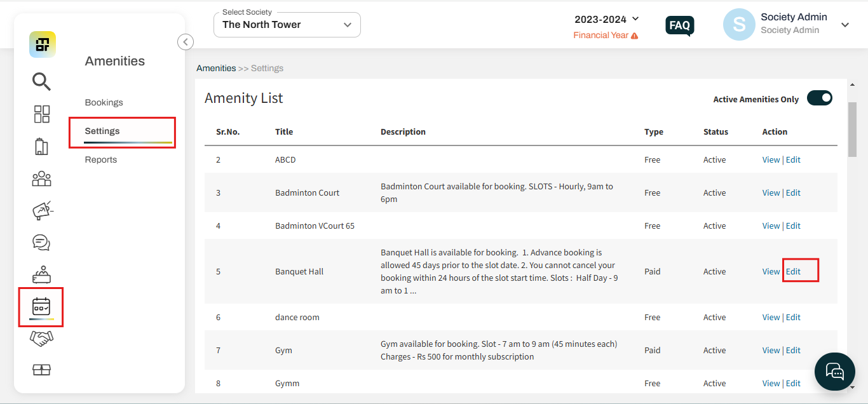Toggle Active Amenities Only switch
868x404 pixels.
pos(819,98)
